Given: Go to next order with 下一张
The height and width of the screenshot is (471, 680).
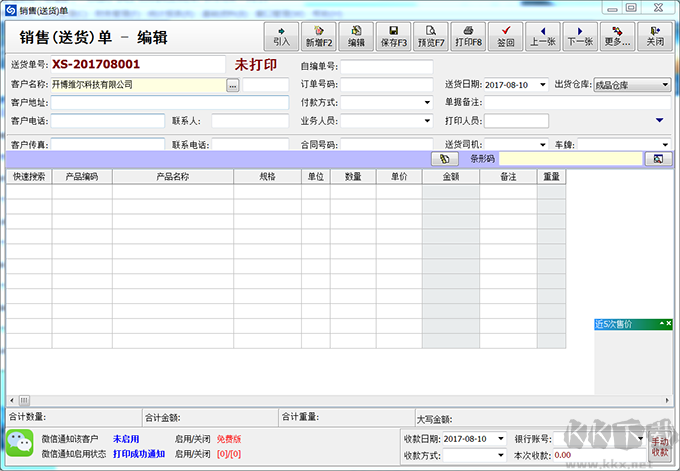Looking at the screenshot, I should coord(580,36).
